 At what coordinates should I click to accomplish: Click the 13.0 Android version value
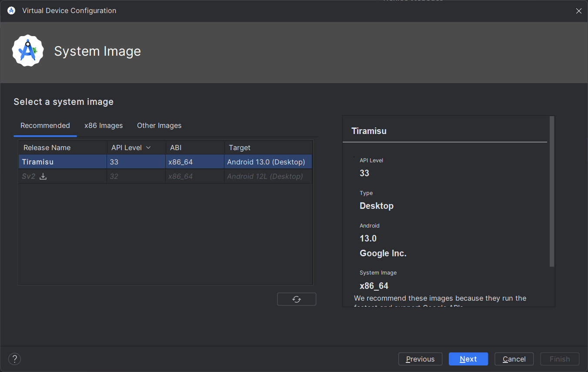(368, 238)
